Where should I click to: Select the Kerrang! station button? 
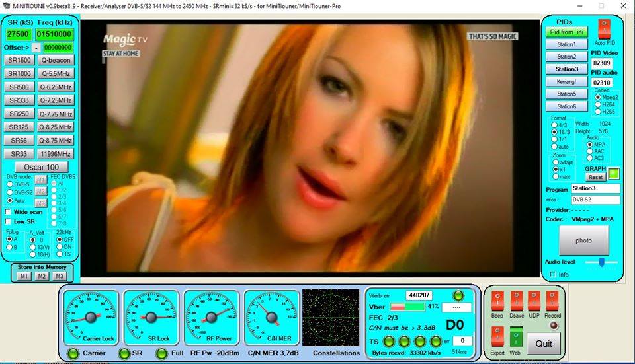567,81
